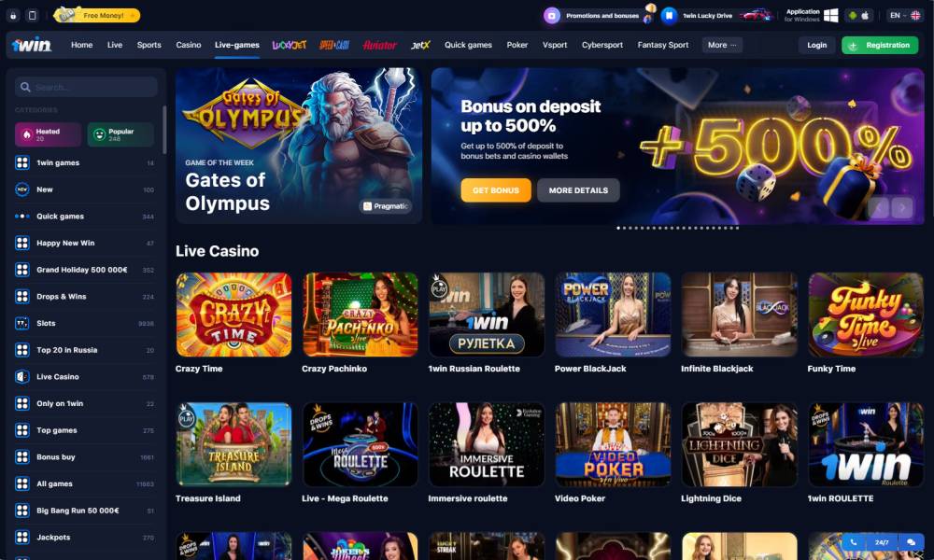Open the Lucky Jet game logo
Viewport: 934px width, 560px height.
pos(290,45)
